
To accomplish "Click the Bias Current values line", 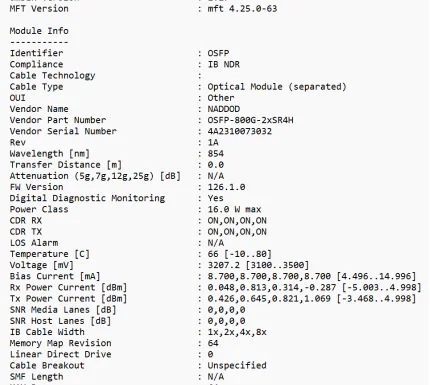I will click(x=312, y=276).
